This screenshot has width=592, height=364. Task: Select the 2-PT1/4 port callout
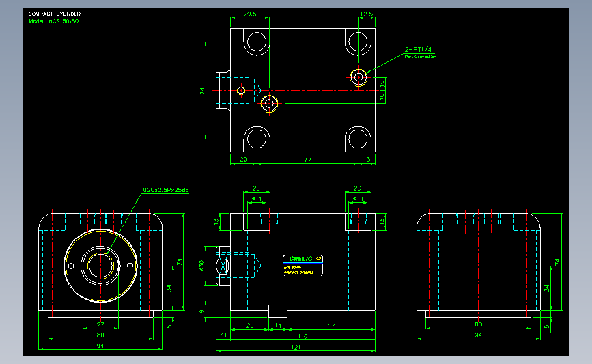pyautogui.click(x=418, y=49)
